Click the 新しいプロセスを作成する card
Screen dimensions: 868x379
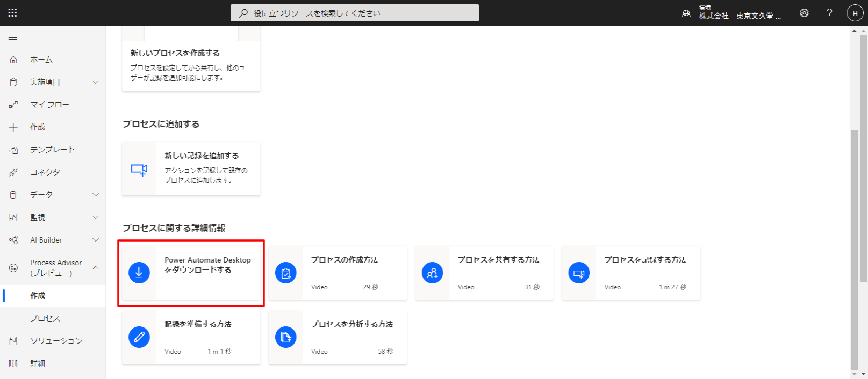[191, 64]
